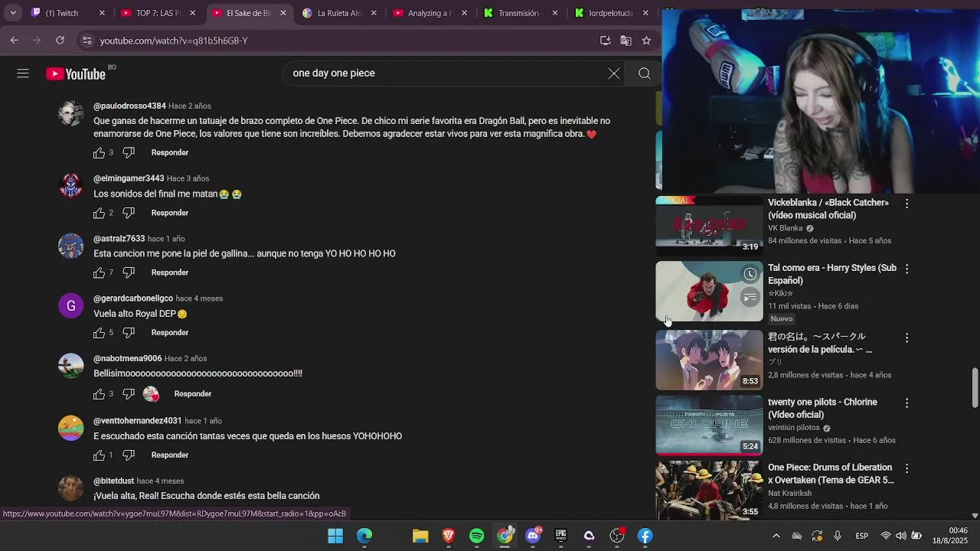This screenshot has width=980, height=551.
Task: Open Brave browser from the taskbar
Action: click(449, 536)
